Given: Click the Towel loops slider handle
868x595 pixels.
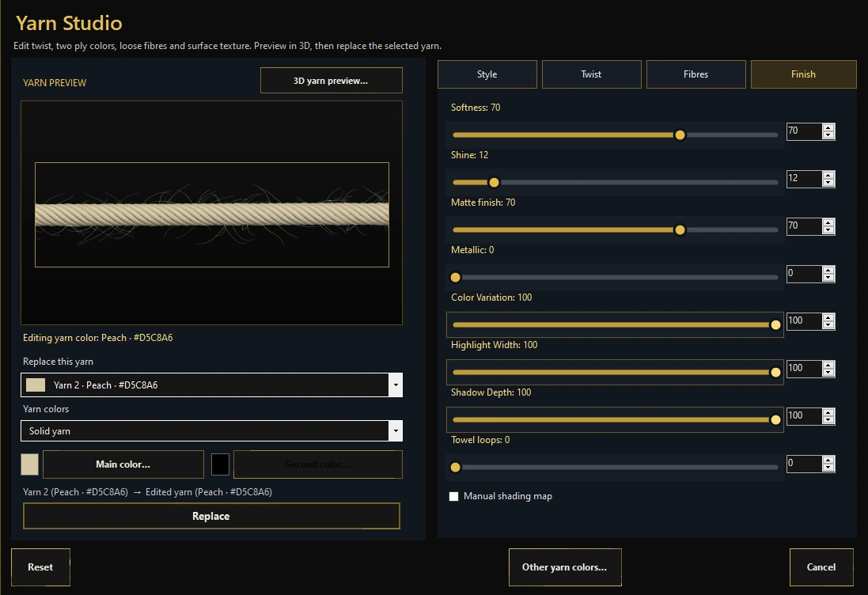Looking at the screenshot, I should coord(456,468).
